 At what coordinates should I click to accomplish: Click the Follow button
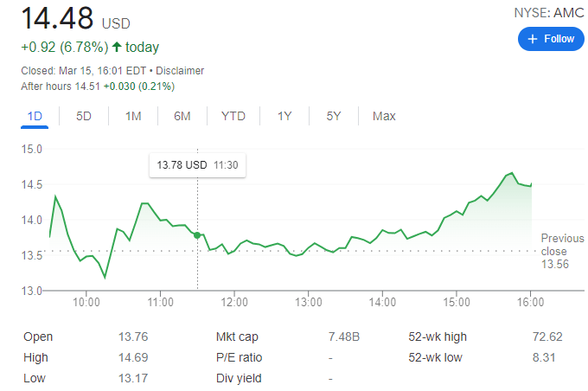click(551, 39)
